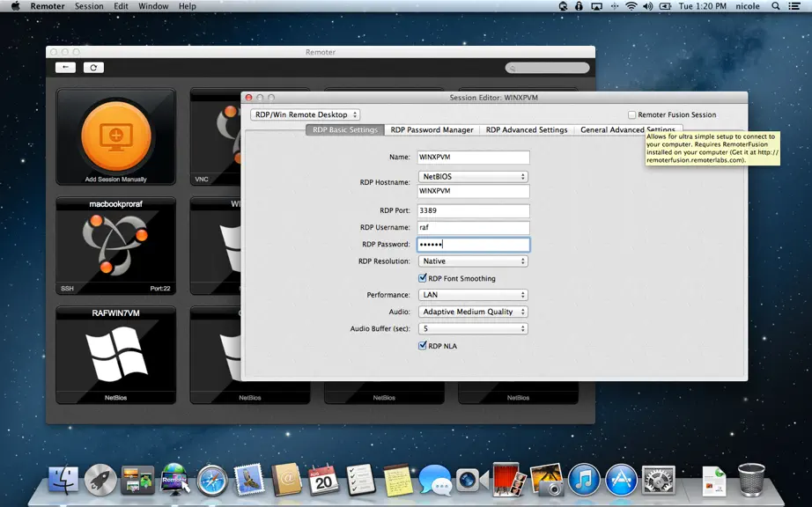Image resolution: width=812 pixels, height=507 pixels.
Task: Open the RDP/Win Remote Desktop type dropdown
Action: [305, 114]
